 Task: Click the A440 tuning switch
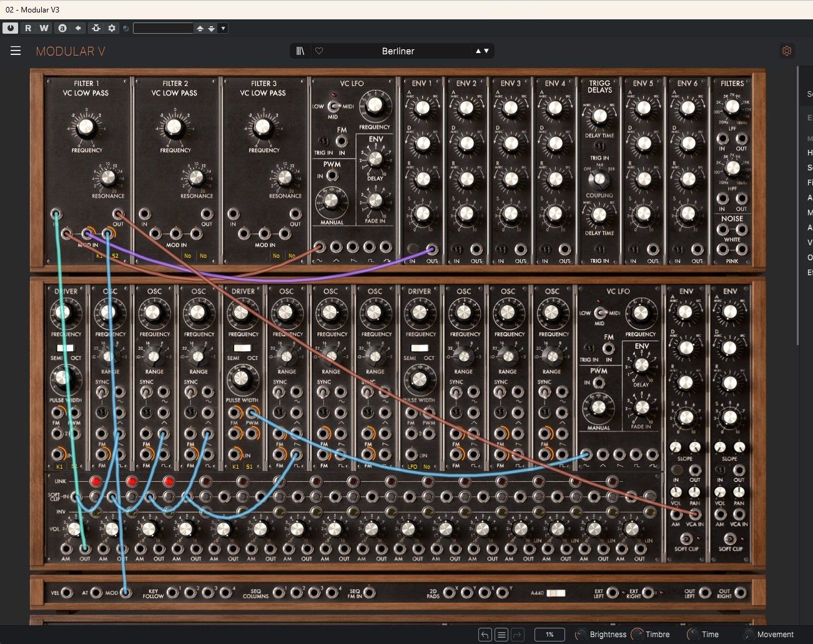coord(556,593)
